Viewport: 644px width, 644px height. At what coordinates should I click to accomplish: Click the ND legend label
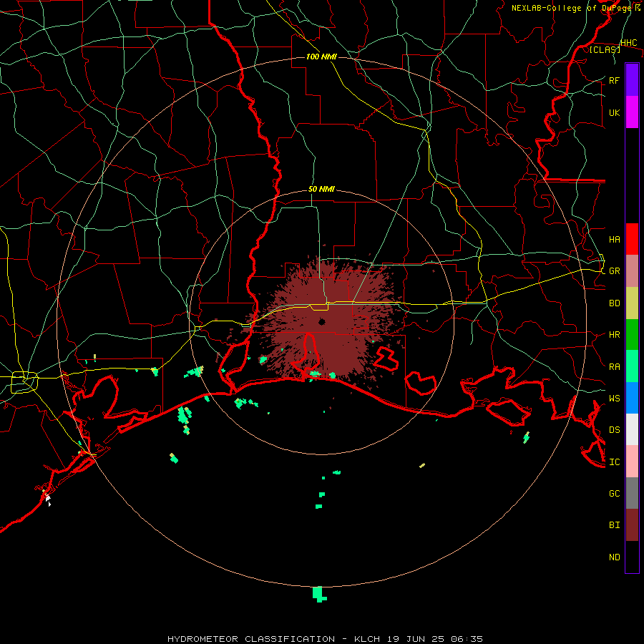pos(614,557)
